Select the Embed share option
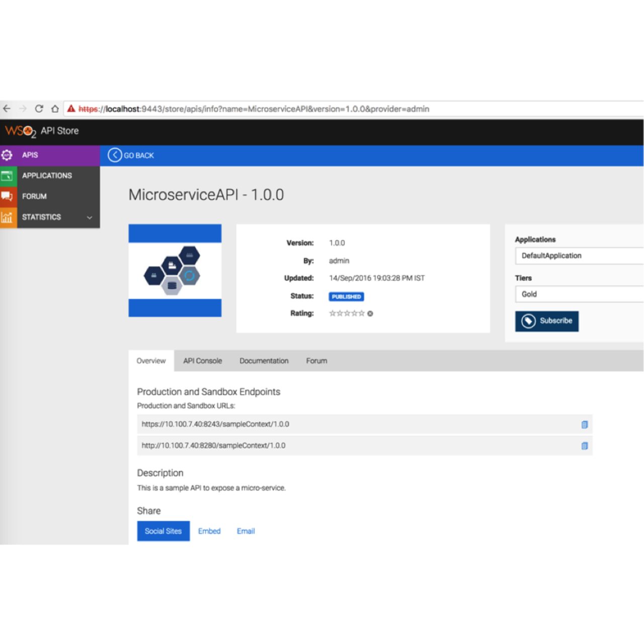Image resolution: width=644 pixels, height=644 pixels. (209, 531)
